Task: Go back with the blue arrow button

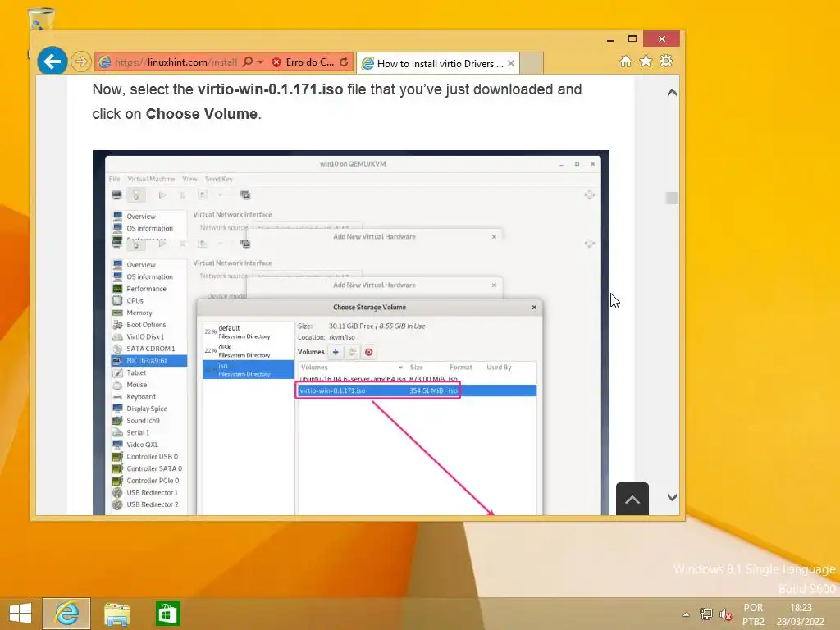Action: (x=52, y=62)
